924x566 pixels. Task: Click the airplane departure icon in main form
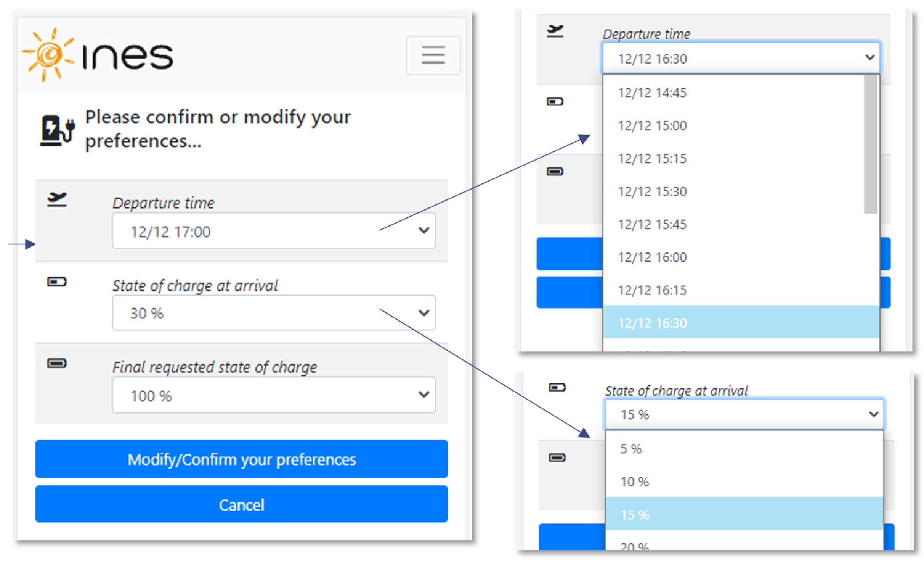tap(57, 199)
